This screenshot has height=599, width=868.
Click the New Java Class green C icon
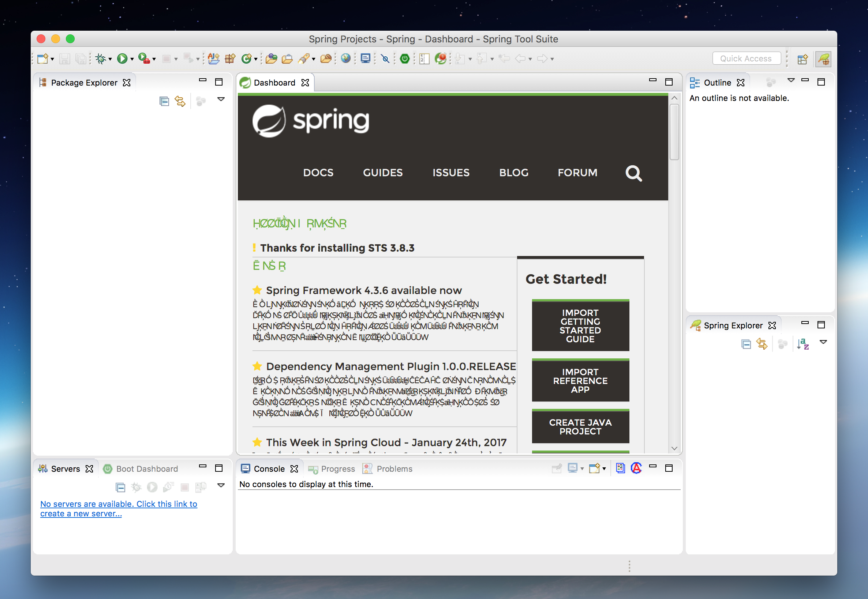pos(246,59)
